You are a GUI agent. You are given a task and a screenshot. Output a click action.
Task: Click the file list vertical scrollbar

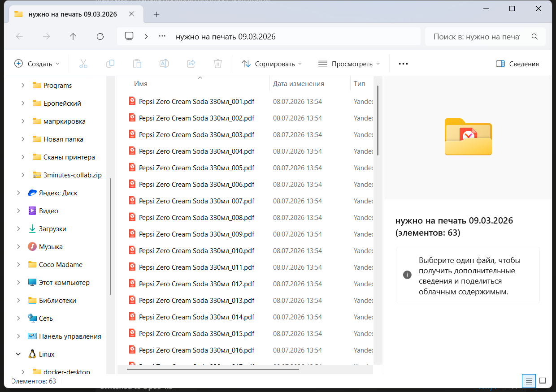[378, 121]
